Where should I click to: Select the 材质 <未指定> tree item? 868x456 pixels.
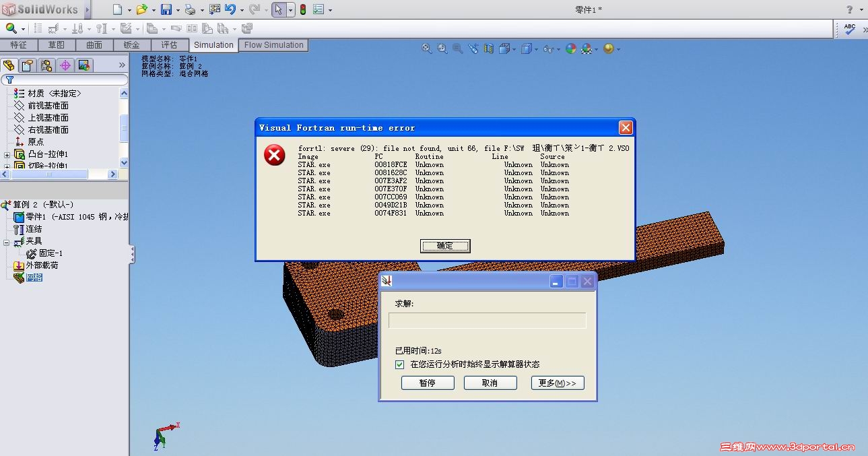coord(47,94)
